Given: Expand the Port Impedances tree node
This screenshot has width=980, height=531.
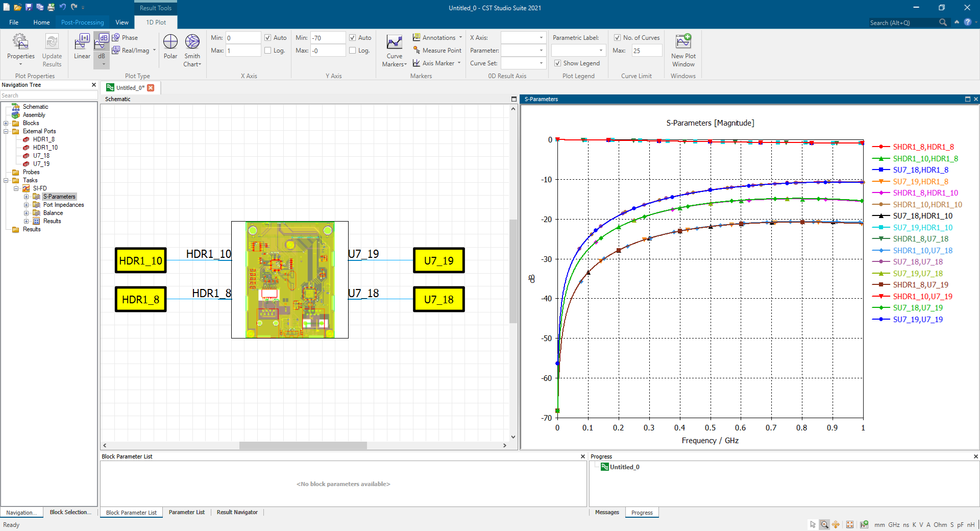Looking at the screenshot, I should coord(27,205).
